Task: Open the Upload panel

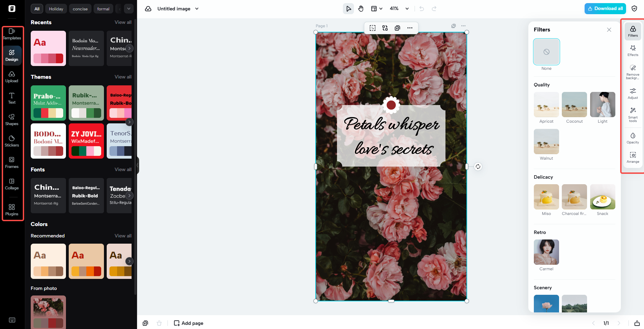Action: [12, 77]
